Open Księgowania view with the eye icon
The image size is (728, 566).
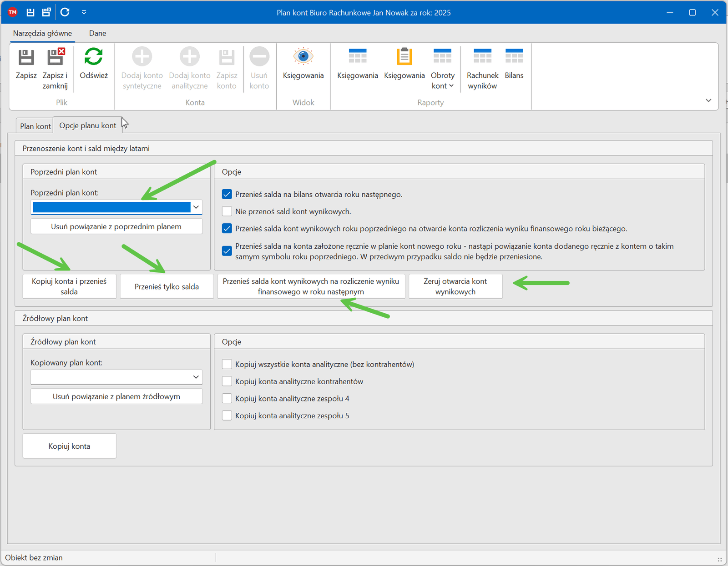pyautogui.click(x=303, y=57)
